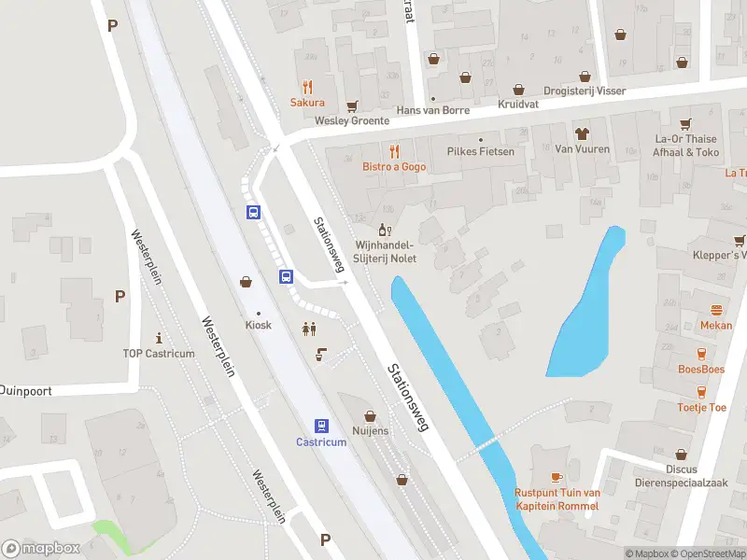Screen dimensions: 747x560
Task: Select the Pilkes Fietsen shop label
Action: (x=481, y=151)
